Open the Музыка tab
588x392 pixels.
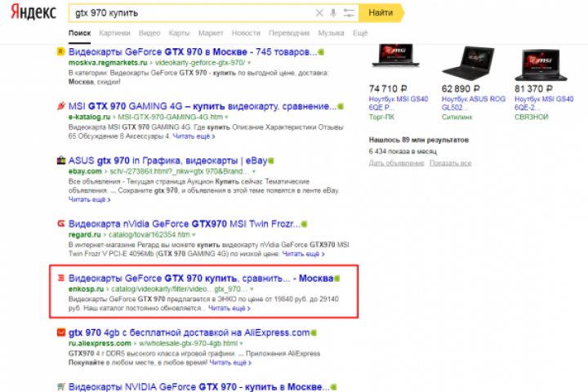tap(331, 33)
